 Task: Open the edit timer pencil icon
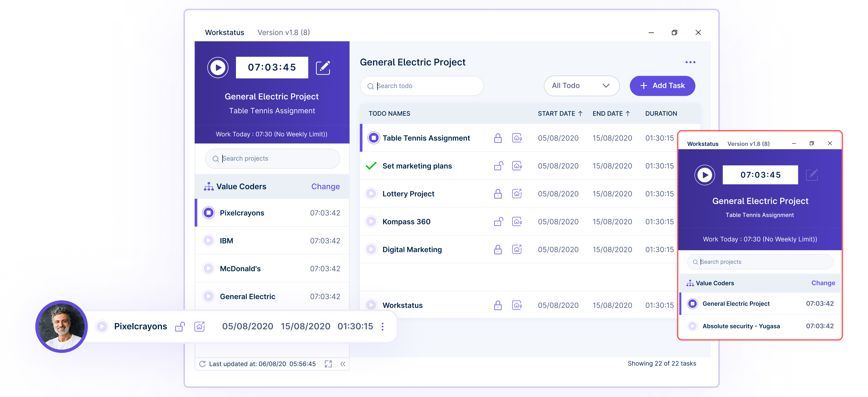click(x=323, y=67)
